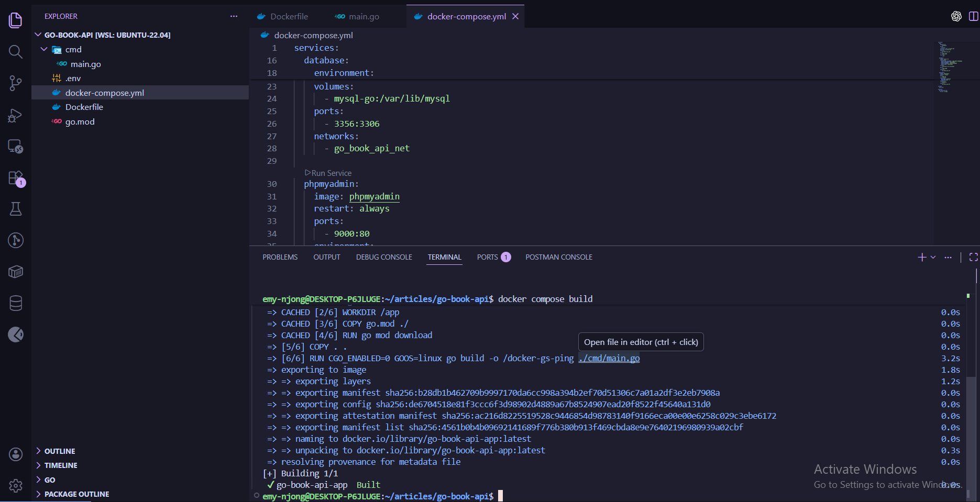Image resolution: width=980 pixels, height=502 pixels.
Task: Open the Run and Debug view
Action: coord(16,115)
